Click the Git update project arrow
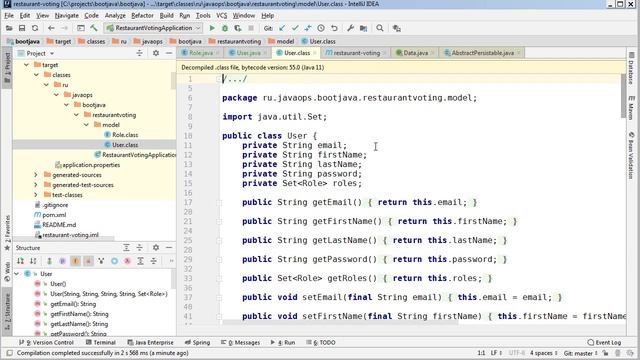The image size is (640, 360). click(282, 28)
